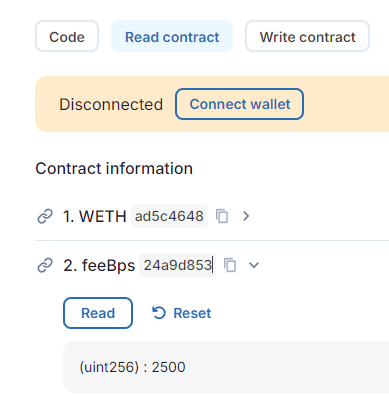Click the permalink chain icon beside feeBps

tap(45, 265)
